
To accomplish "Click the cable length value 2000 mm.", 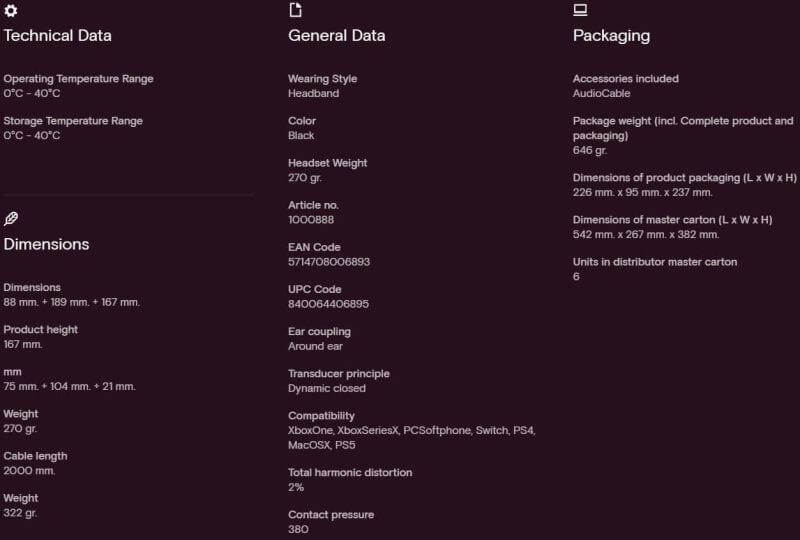I will [x=29, y=471].
